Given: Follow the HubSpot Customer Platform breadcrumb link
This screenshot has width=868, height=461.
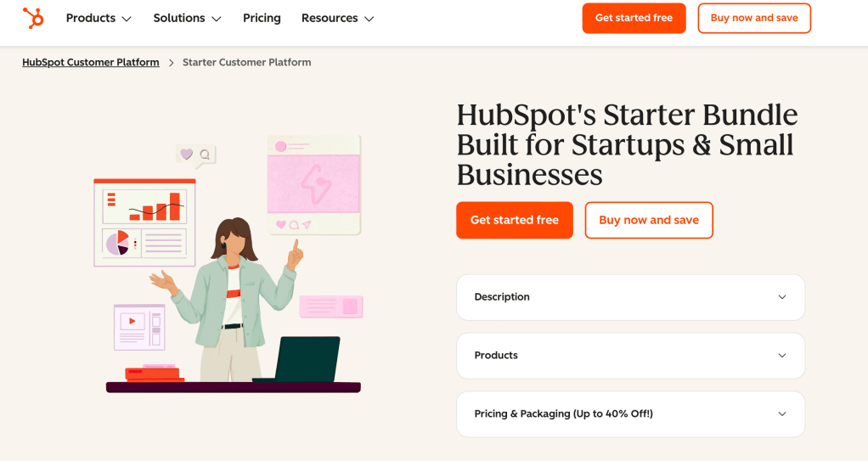Looking at the screenshot, I should (91, 62).
